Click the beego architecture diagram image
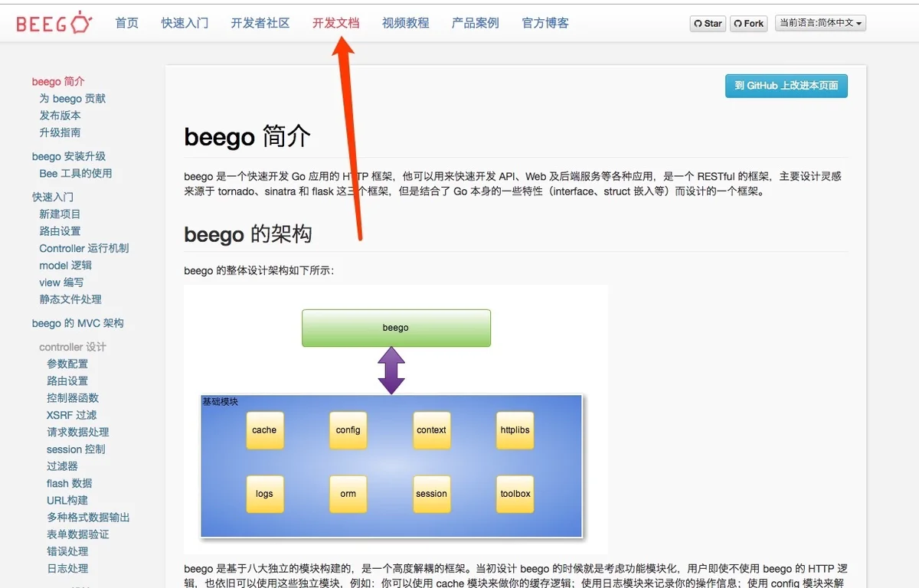The width and height of the screenshot is (919, 588). point(396,420)
